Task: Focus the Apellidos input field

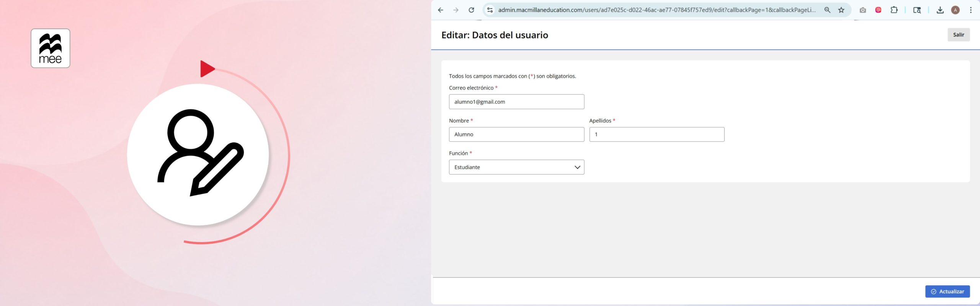Action: 657,135
